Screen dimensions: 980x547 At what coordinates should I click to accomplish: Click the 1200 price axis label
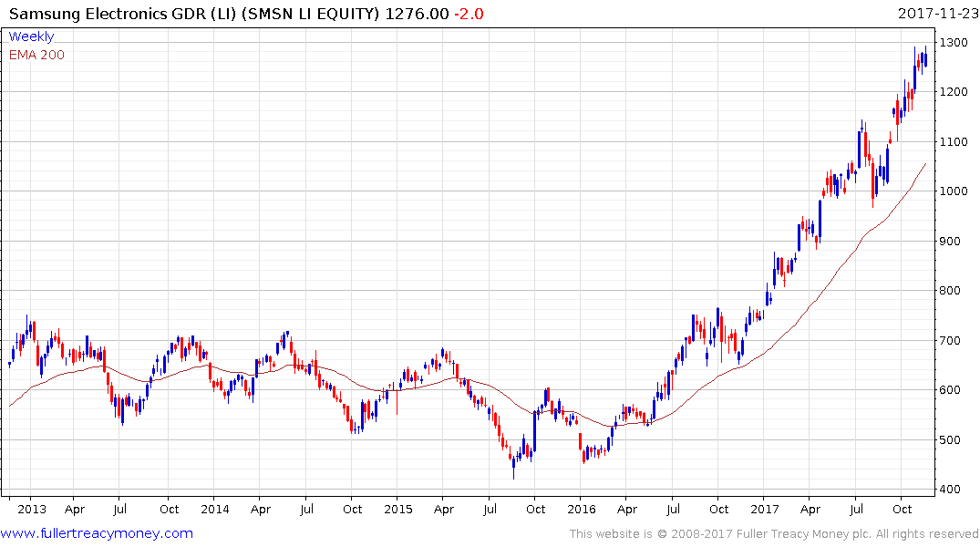click(x=954, y=92)
